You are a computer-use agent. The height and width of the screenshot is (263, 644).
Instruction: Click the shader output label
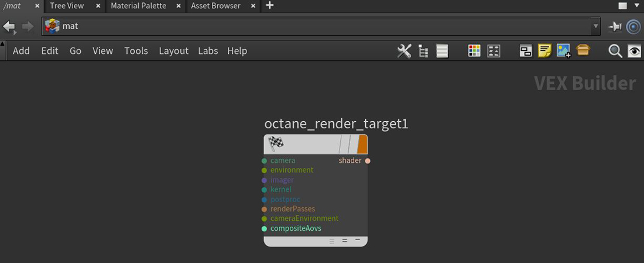pos(350,160)
